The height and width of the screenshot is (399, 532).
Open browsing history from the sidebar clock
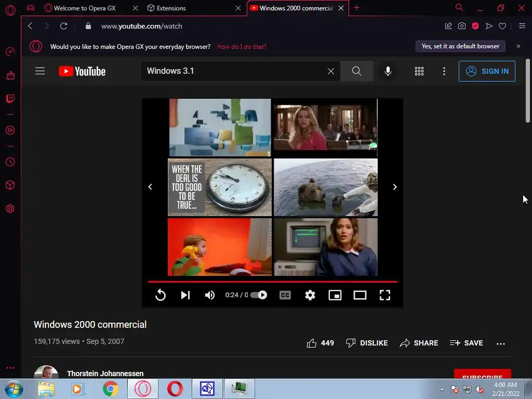coord(10,162)
